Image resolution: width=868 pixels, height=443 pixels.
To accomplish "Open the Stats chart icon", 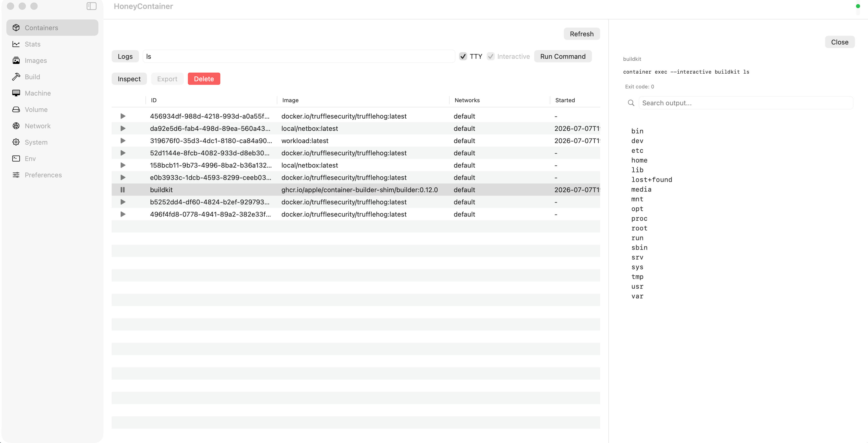I will pos(16,44).
